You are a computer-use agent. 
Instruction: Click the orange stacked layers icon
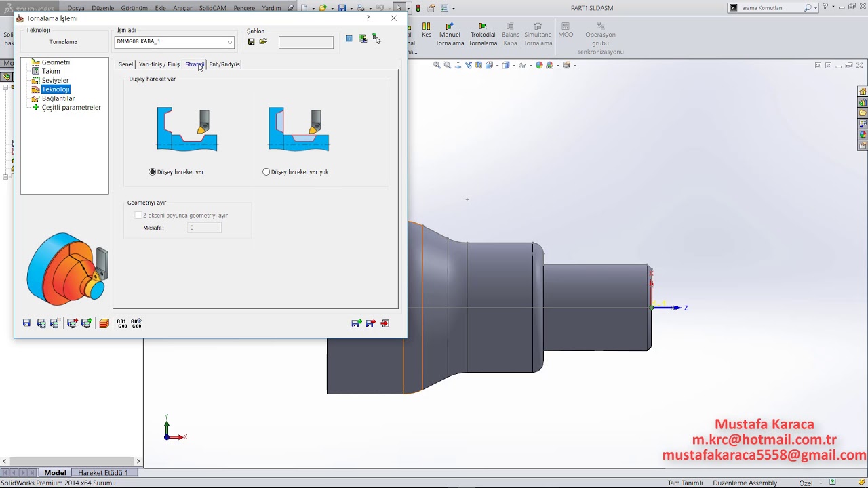pyautogui.click(x=104, y=323)
